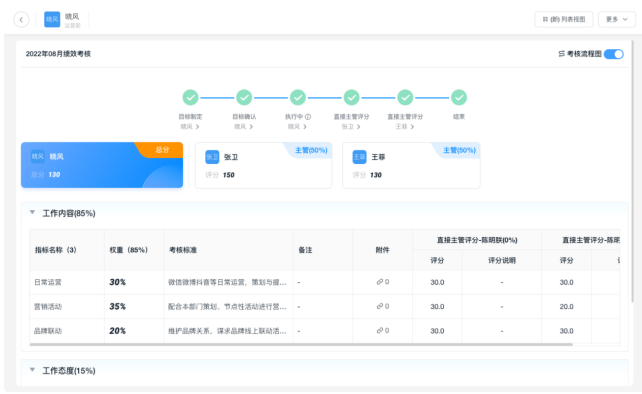Screen dimensions: 642x394
Task: Click the table horizontal scrollbar
Action: coord(301,344)
